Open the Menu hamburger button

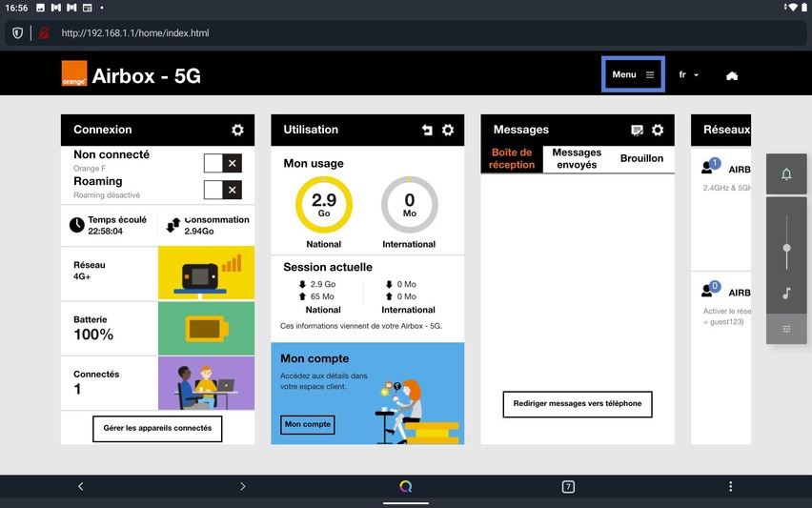633,74
